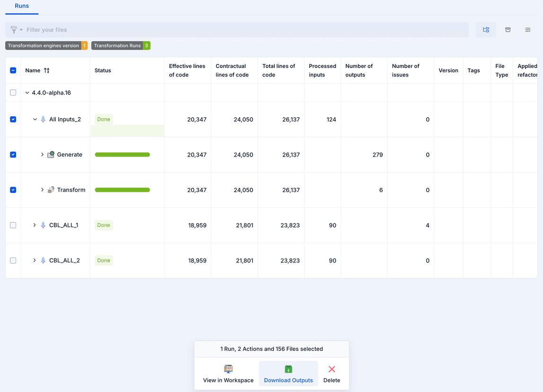Viewport: 543px width, 392px height.
Task: Click the Transform row progress bar
Action: pos(122,190)
